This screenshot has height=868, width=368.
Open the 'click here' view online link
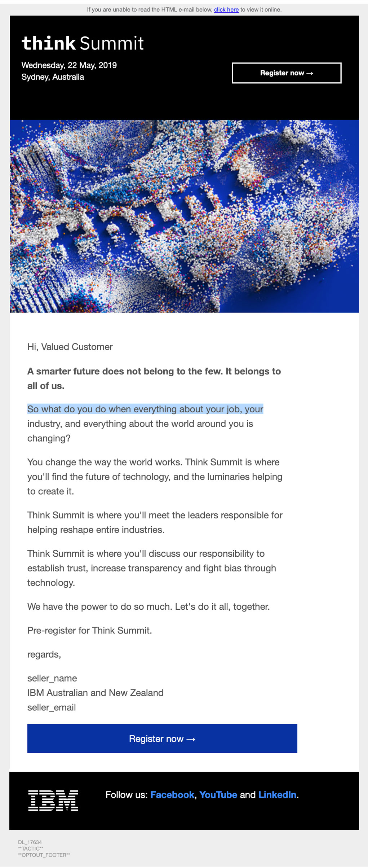click(226, 10)
